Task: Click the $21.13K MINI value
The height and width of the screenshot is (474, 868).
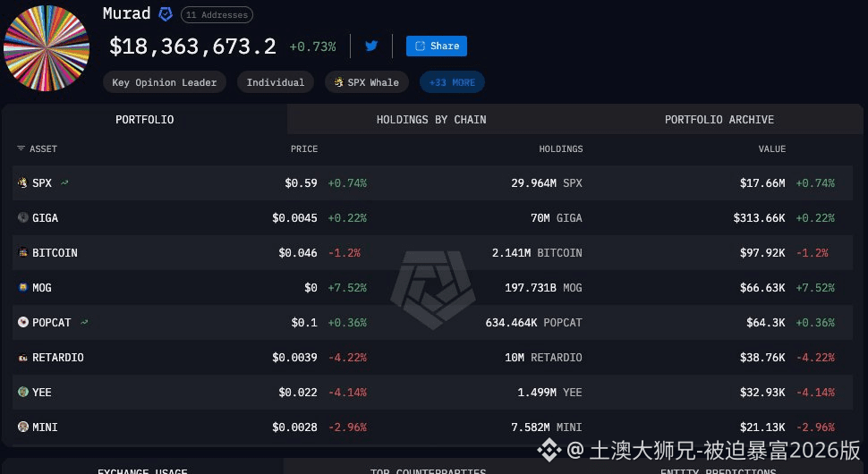Action: 762,427
